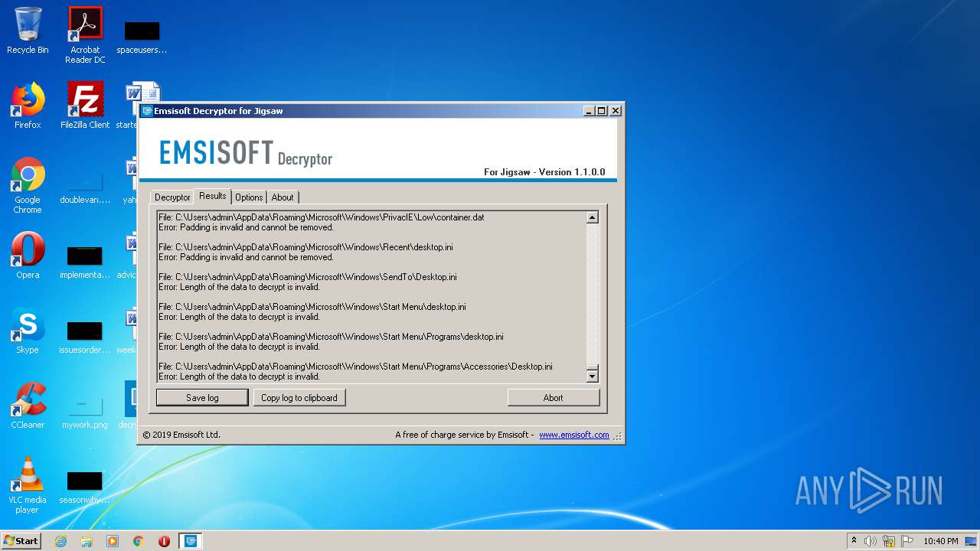
Task: Click the Save log button
Action: point(202,398)
